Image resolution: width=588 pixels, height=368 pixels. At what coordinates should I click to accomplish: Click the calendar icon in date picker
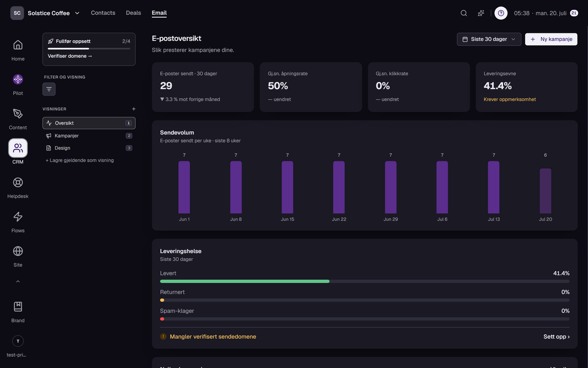465,39
